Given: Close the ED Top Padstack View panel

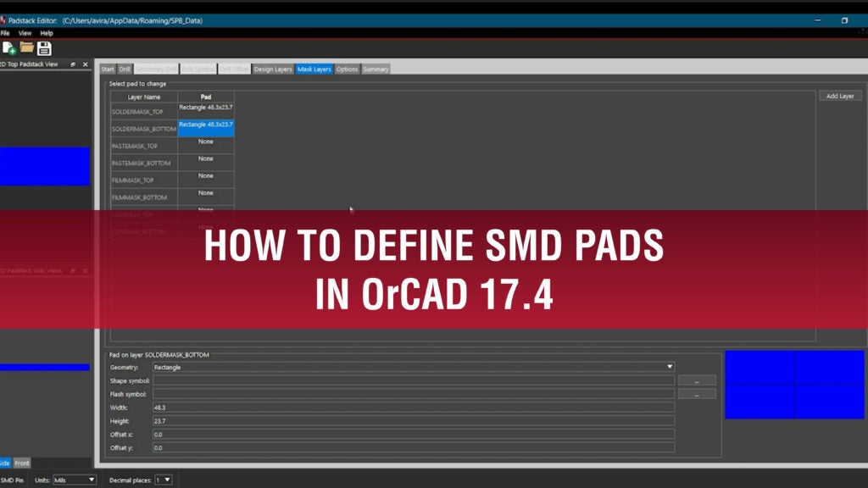Looking at the screenshot, I should coord(85,64).
